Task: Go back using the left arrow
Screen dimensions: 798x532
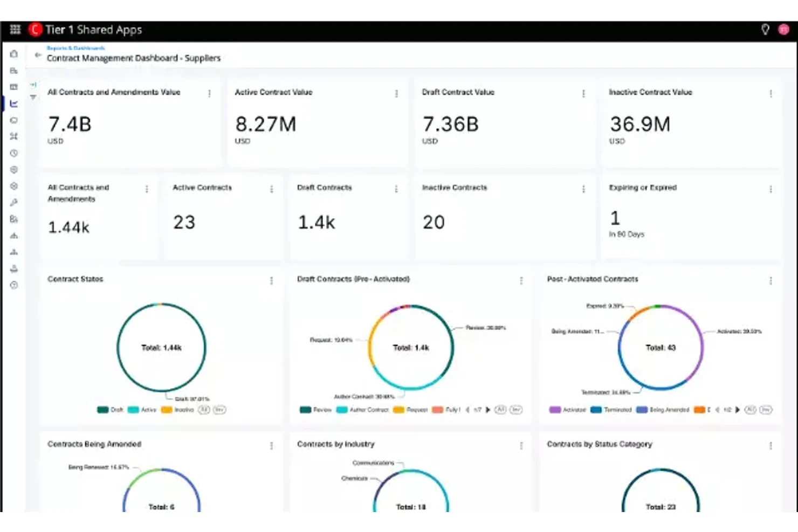Action: click(37, 55)
